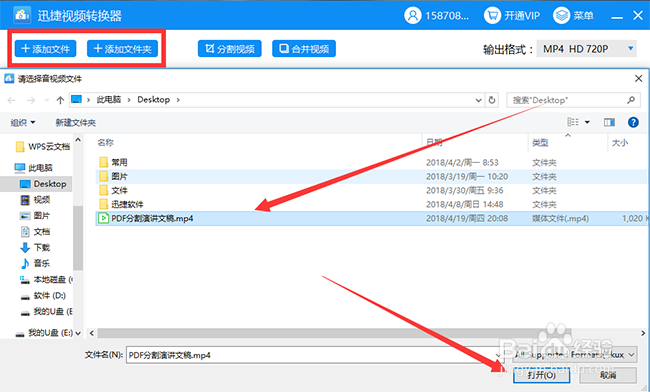Screen dimensions: 650x392
Task: Open the 分割视频 tool
Action: coord(230,48)
